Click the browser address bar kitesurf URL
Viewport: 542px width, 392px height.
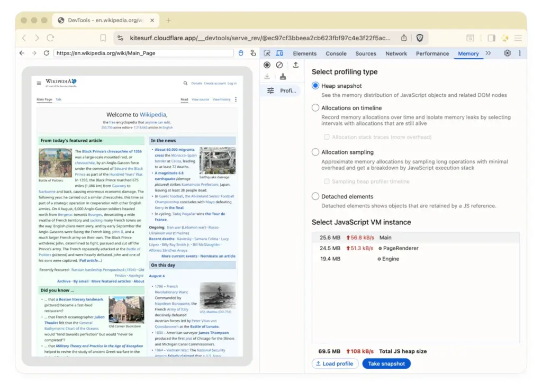pos(260,38)
